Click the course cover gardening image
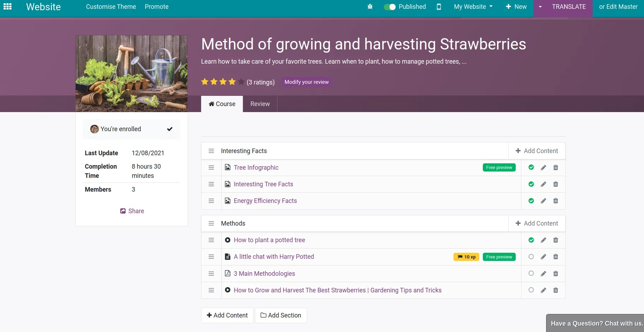The height and width of the screenshot is (332, 644). 131,74
